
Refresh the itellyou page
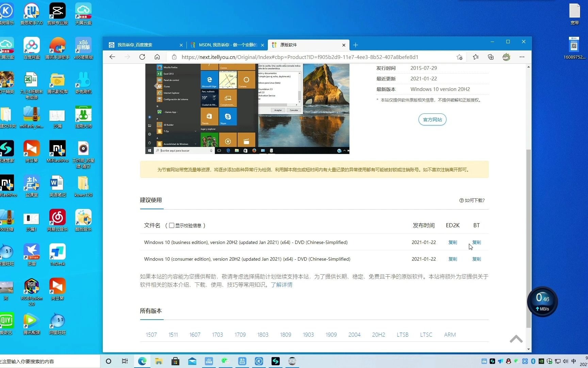[x=142, y=57]
